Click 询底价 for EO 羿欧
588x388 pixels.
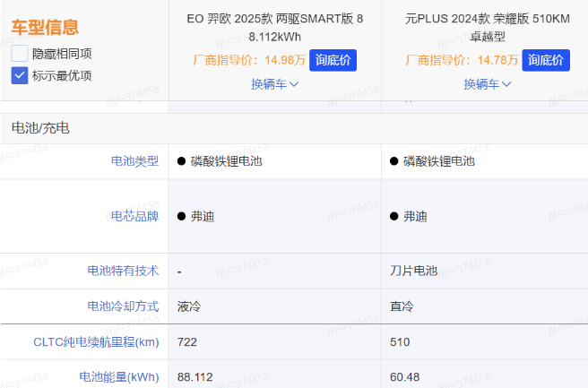(x=333, y=60)
